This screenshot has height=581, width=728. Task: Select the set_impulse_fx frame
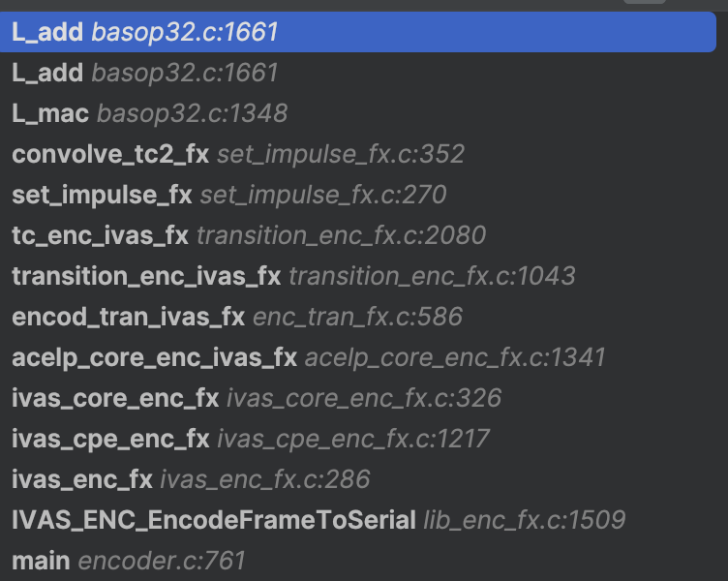coord(102,195)
